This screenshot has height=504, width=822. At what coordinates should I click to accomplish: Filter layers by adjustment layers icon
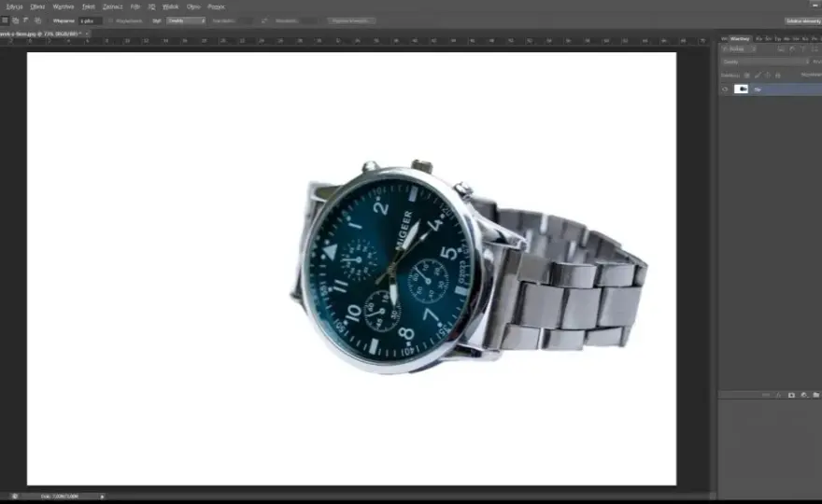point(792,49)
